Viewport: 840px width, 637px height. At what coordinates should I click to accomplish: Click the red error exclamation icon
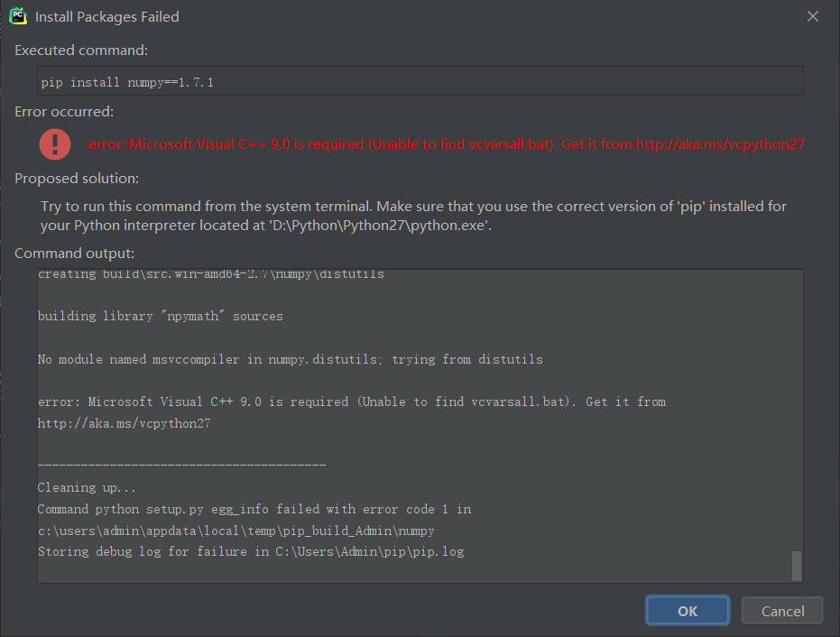pos(55,144)
